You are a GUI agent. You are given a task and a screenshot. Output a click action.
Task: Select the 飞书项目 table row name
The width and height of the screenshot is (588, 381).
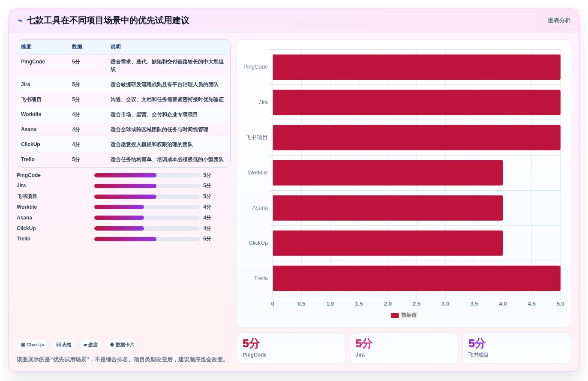click(x=31, y=99)
